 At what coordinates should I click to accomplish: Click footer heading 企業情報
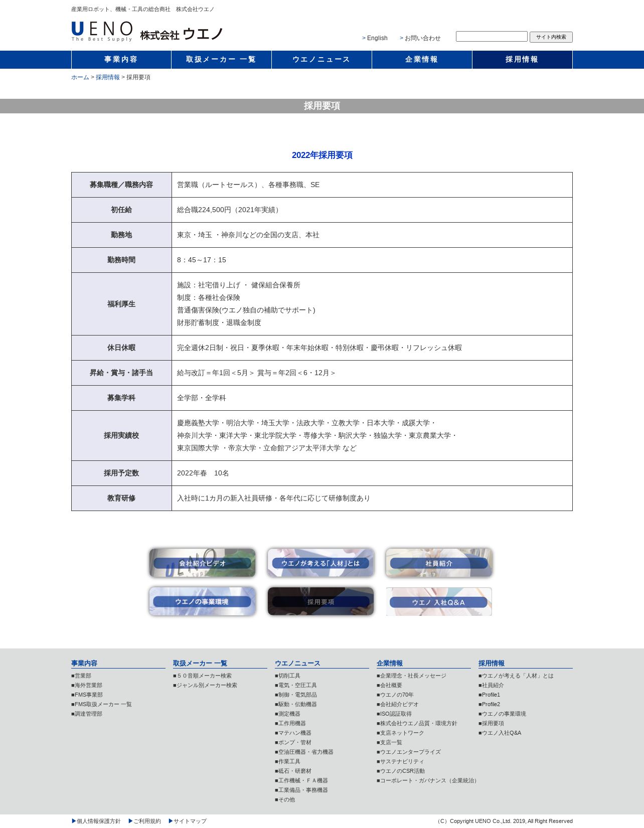[390, 663]
